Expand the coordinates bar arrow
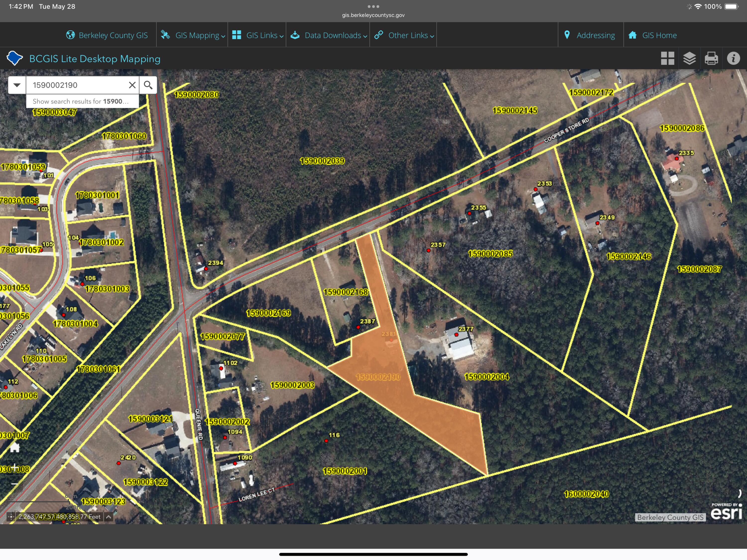This screenshot has width=747, height=560. [108, 516]
